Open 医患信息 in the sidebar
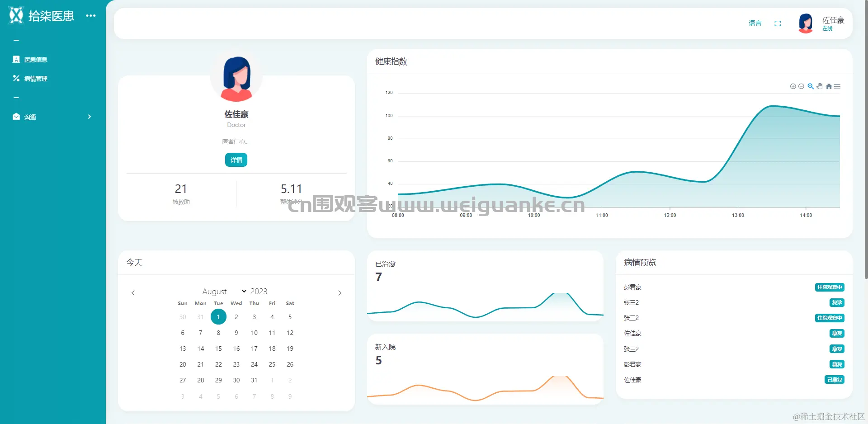This screenshot has width=868, height=424. [x=30, y=59]
